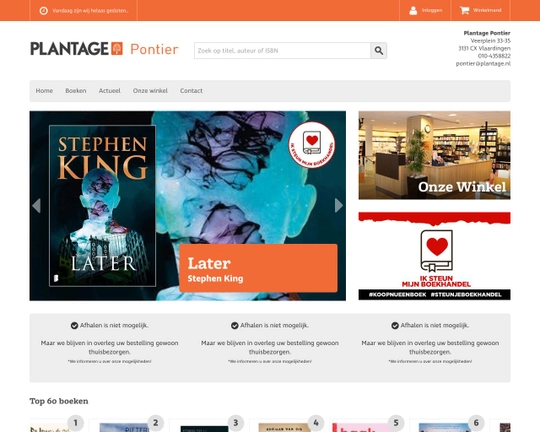Click the number 2 rank badge
Screen dimensions: 540x432
tap(156, 423)
